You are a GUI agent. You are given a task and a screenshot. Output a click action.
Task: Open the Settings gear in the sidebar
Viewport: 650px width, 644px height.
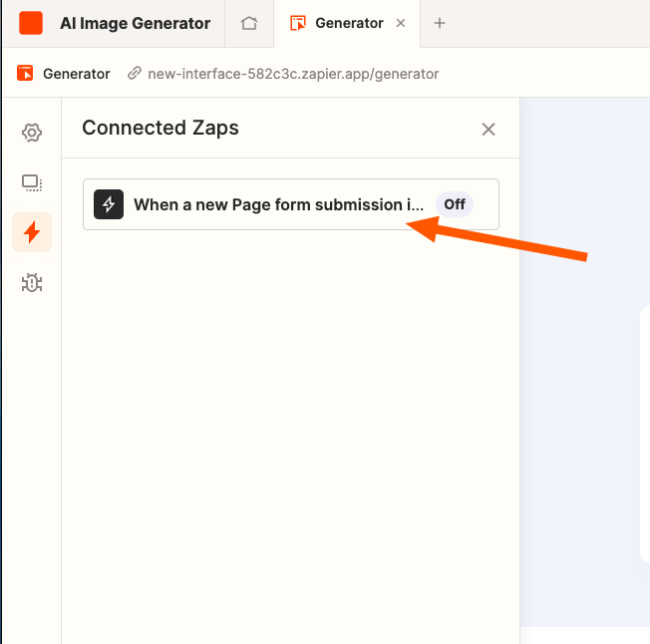tap(32, 133)
